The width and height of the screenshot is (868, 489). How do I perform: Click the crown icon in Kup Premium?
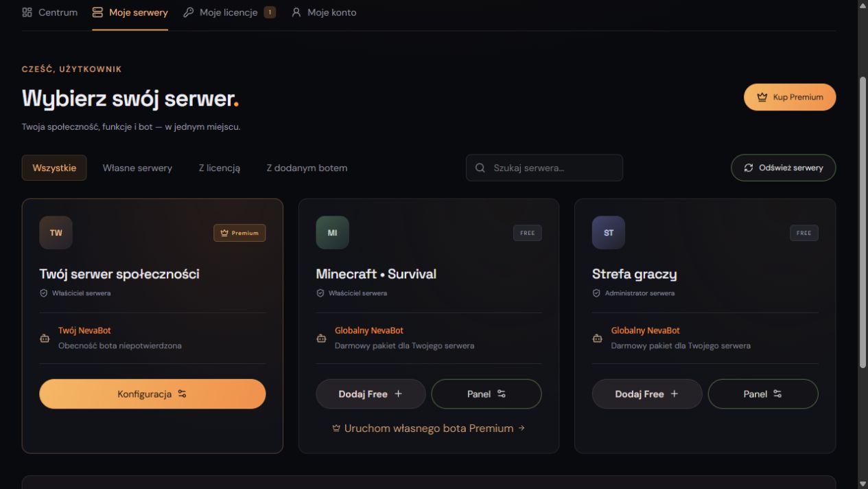pos(762,97)
